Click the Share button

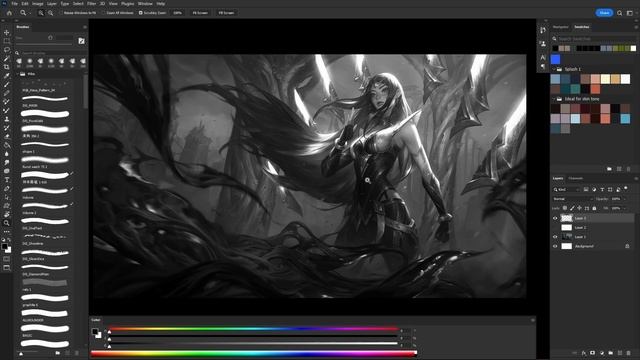(604, 13)
